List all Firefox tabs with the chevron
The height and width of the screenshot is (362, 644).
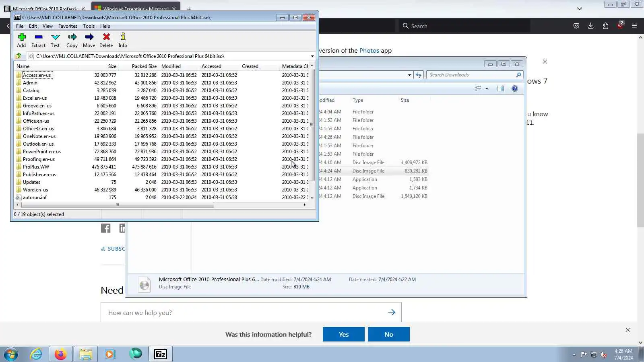[x=580, y=8]
